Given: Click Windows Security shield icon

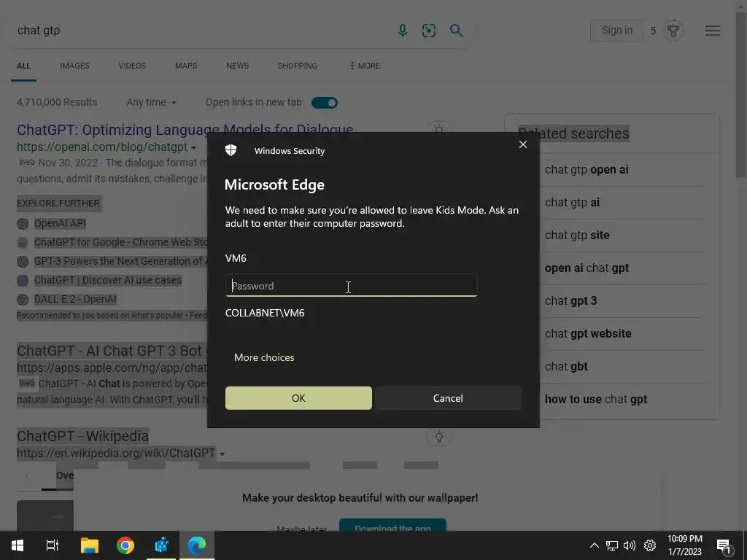Looking at the screenshot, I should tap(231, 150).
